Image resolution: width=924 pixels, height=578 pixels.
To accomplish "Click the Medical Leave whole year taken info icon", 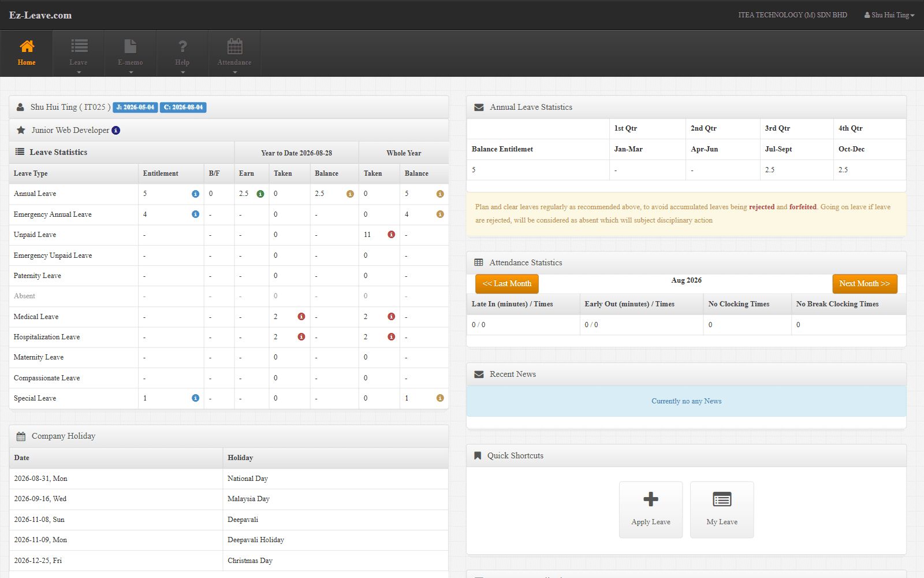I will pos(392,317).
